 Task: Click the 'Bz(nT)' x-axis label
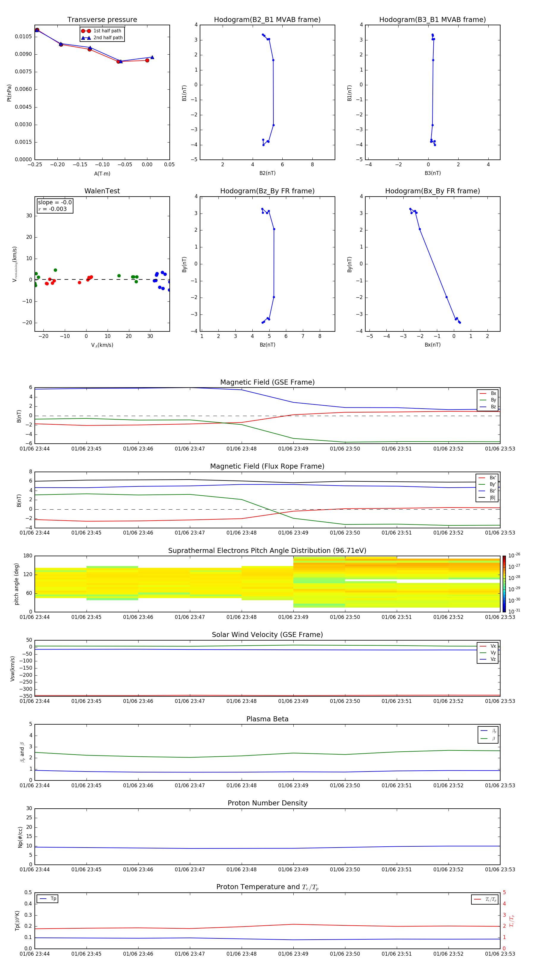tap(267, 345)
